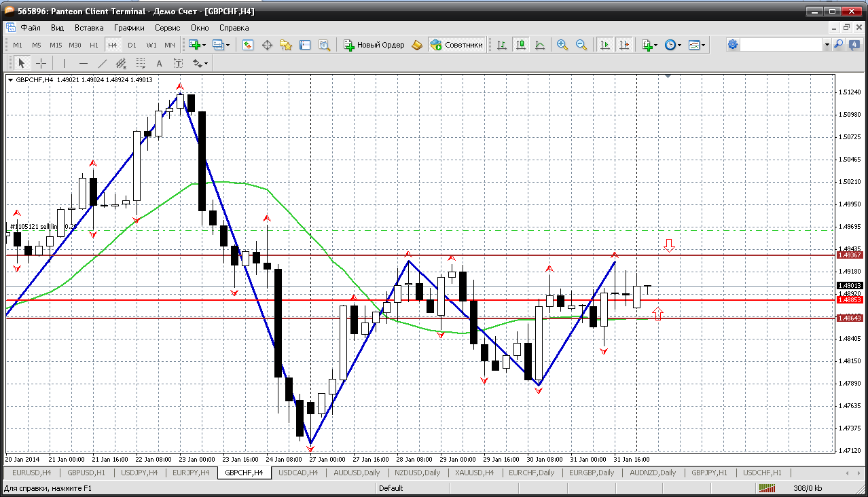Toggle chart auto scroll
Screen dimensions: 868x497
604,45
